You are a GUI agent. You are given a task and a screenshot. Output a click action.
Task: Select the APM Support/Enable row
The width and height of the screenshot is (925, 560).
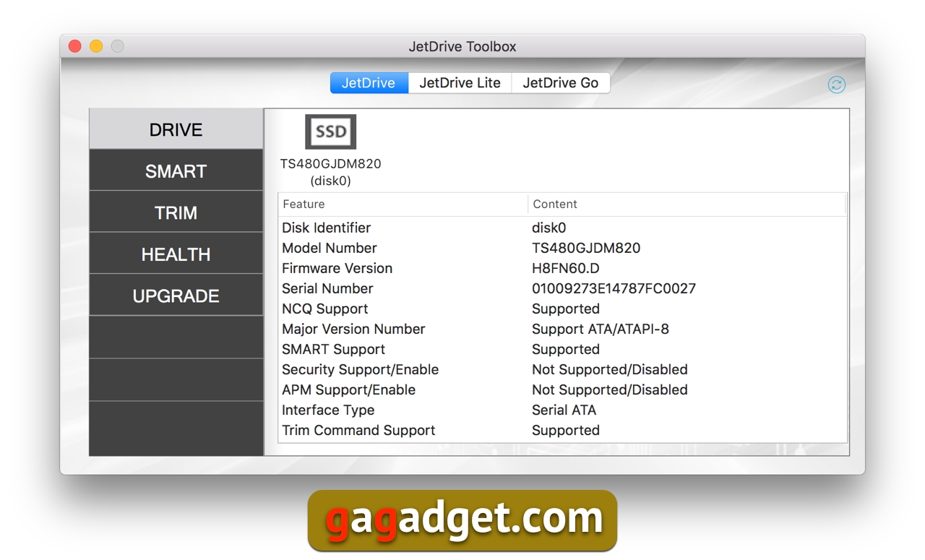pyautogui.click(x=562, y=389)
